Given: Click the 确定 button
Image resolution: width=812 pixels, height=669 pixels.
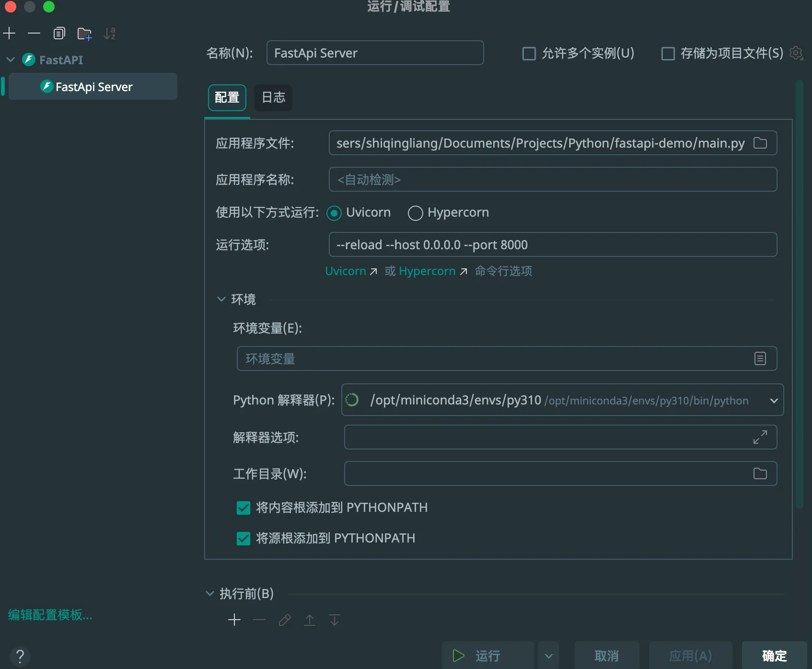Looking at the screenshot, I should click(775, 656).
